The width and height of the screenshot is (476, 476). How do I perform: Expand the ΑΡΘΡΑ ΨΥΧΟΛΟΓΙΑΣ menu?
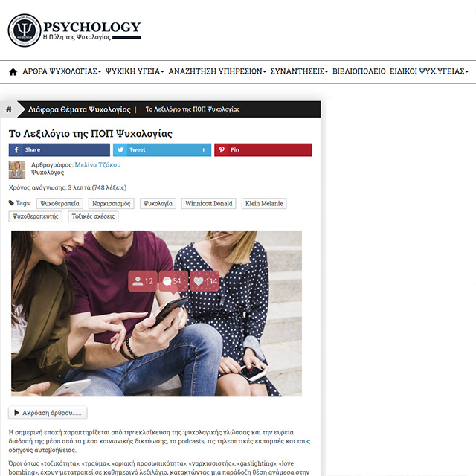click(62, 71)
